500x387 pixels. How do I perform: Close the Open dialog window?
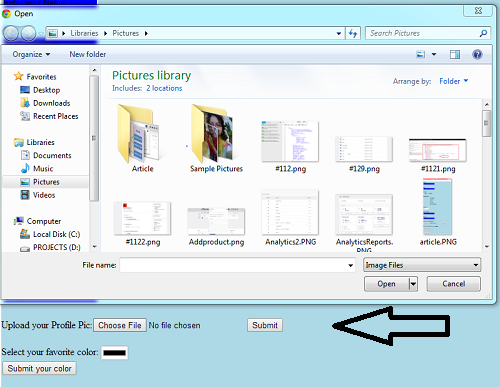478,11
